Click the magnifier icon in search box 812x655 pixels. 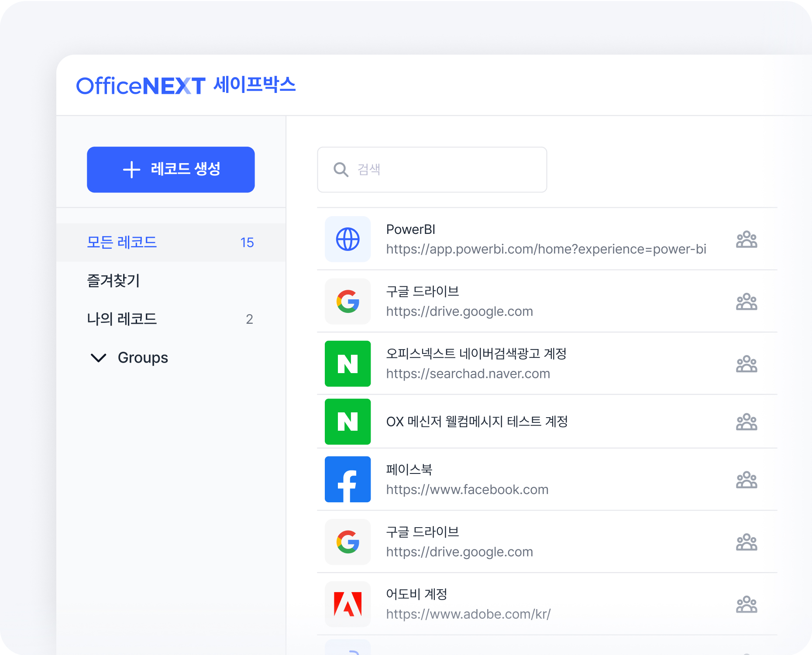[341, 169]
